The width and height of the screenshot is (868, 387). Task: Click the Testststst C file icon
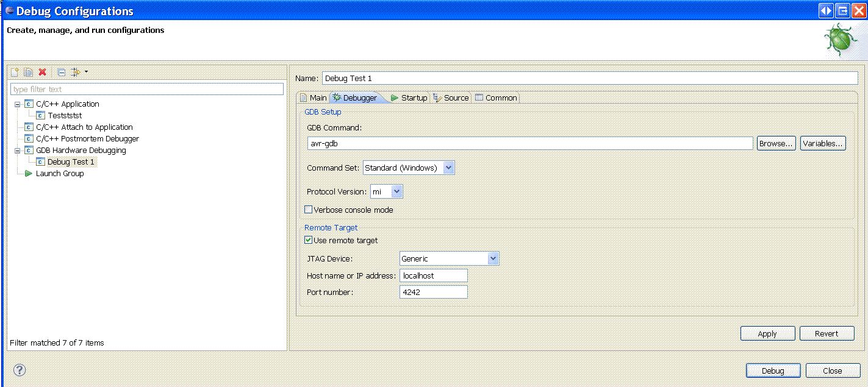41,116
